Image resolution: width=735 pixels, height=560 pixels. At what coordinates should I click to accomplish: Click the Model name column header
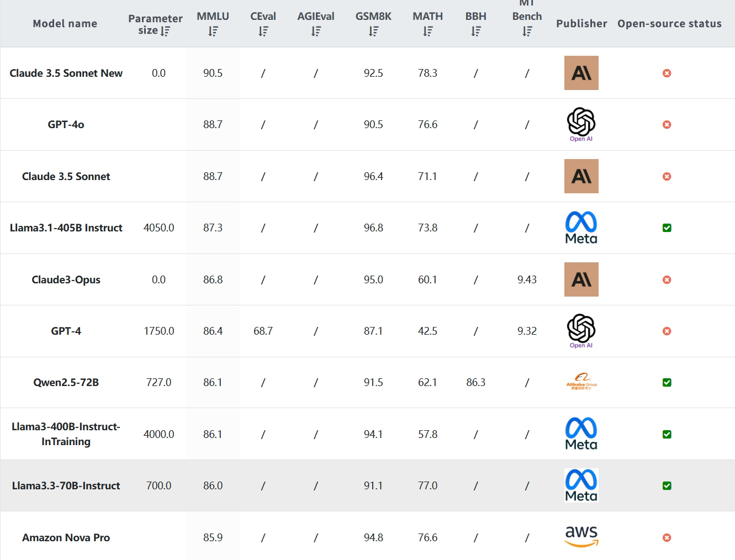click(65, 24)
